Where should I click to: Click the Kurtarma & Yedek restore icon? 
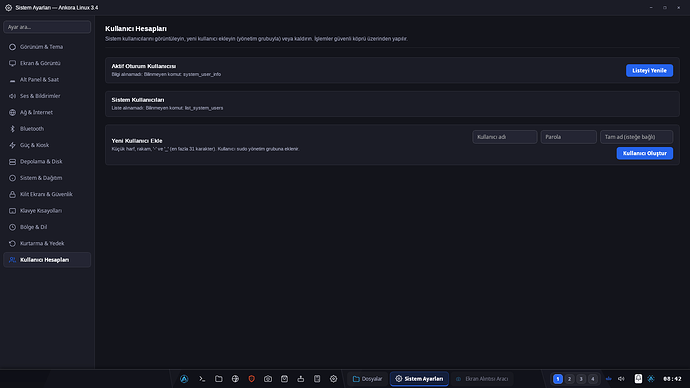pos(12,243)
